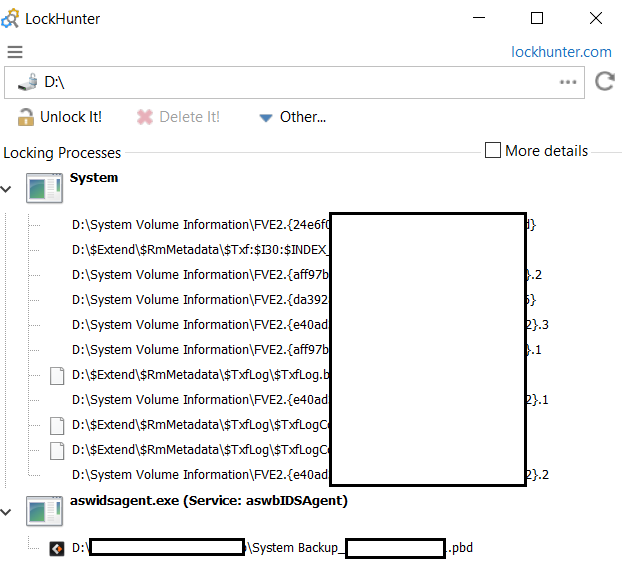This screenshot has width=622, height=569.
Task: Select the FVE2.{e40ad row ending .1
Action: pyautogui.click(x=310, y=400)
